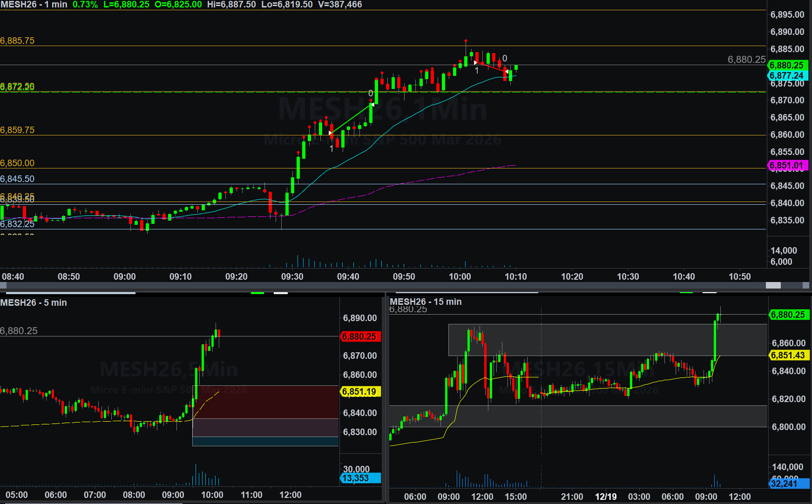Select the MESH26 - 5 min chart title
This screenshot has height=504, width=812.
point(34,302)
